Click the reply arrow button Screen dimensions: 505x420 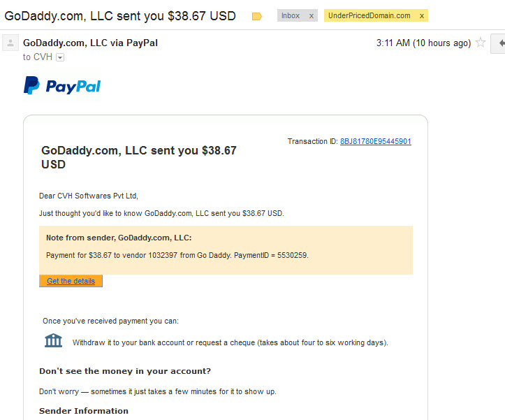[501, 43]
